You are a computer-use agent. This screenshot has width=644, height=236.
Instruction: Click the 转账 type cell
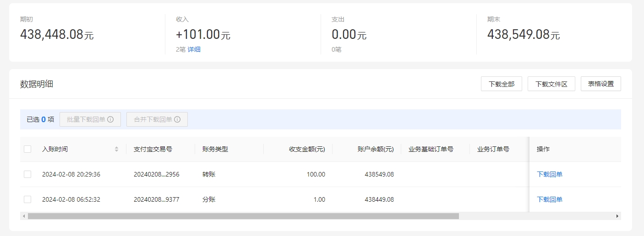(209, 174)
